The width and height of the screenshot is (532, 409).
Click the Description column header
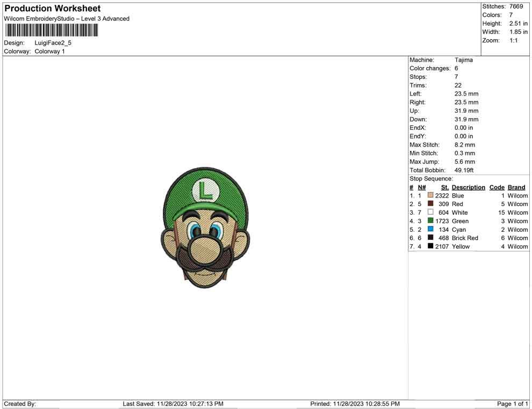pos(469,187)
